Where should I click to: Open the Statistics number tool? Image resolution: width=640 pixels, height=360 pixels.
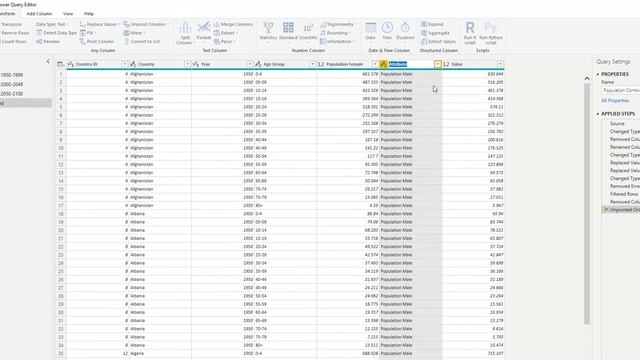click(268, 31)
